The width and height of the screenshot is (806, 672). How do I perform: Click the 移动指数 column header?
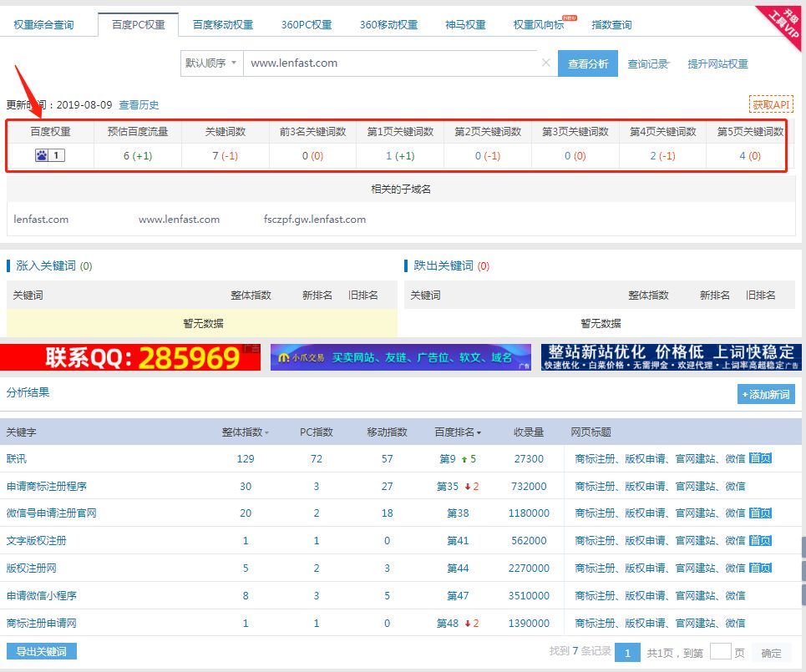click(x=387, y=432)
